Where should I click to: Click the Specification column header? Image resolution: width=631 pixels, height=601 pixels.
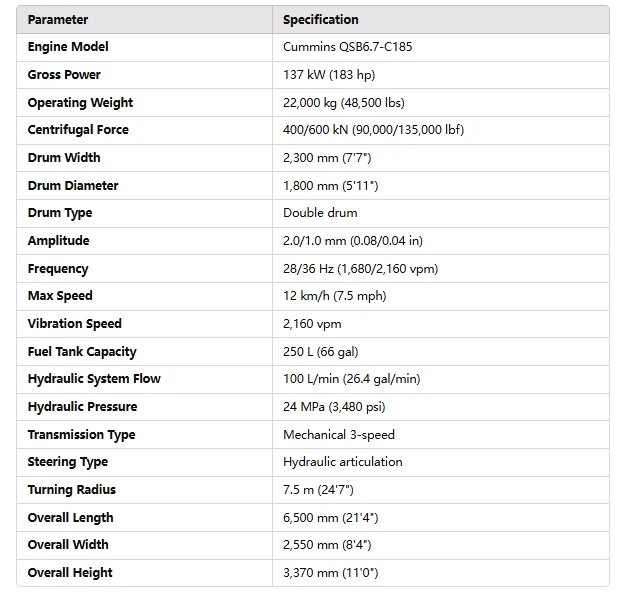320,20
